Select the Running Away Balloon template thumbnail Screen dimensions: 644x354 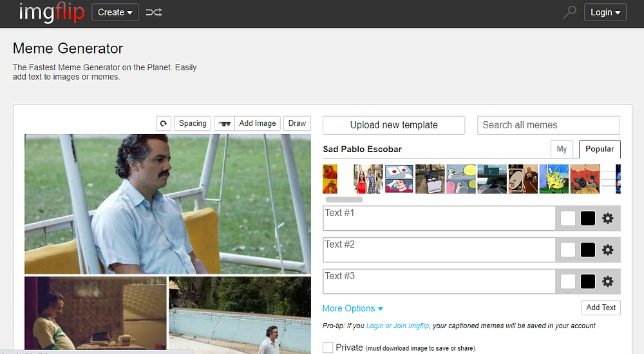[x=461, y=179]
